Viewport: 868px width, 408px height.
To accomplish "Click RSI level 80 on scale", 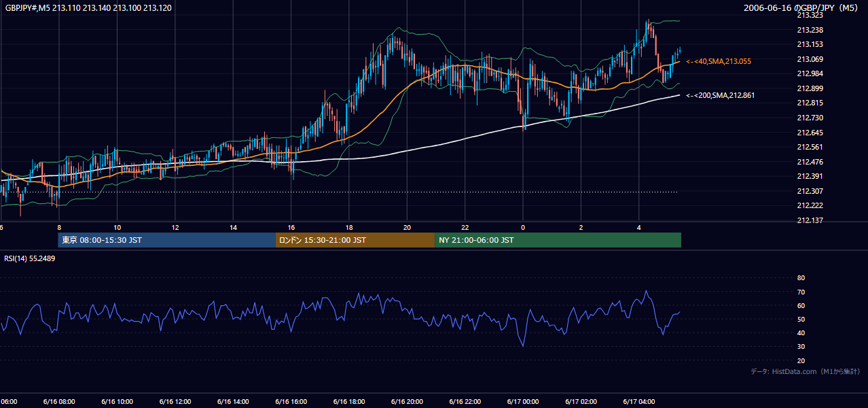I will tap(801, 278).
